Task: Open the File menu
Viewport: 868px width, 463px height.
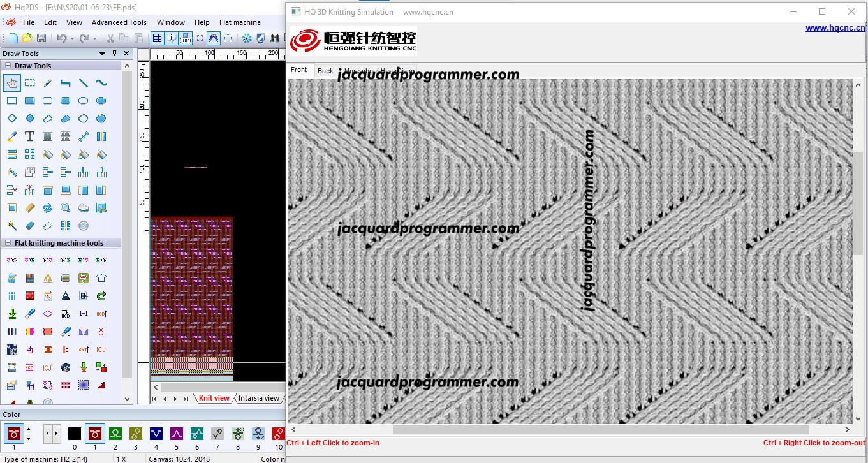Action: 29,22
